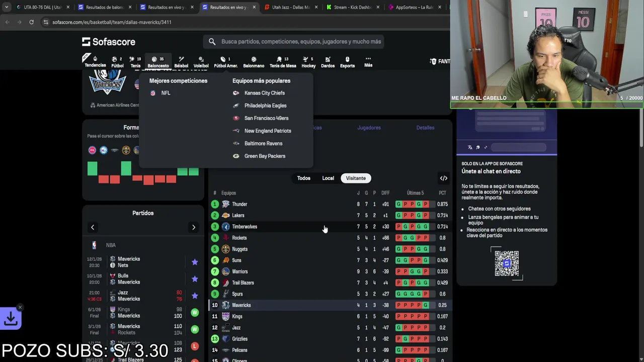
Task: Open Thunder in the standings table
Action: pos(330,204)
